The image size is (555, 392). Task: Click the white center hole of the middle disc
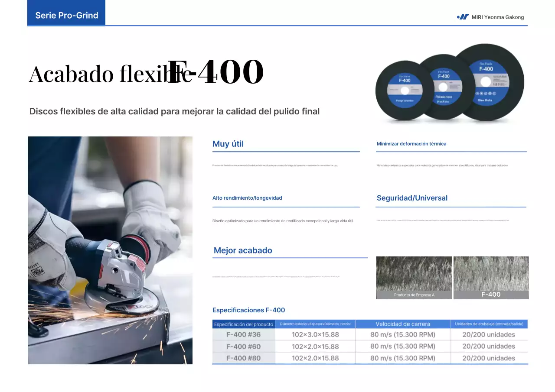[x=444, y=87]
